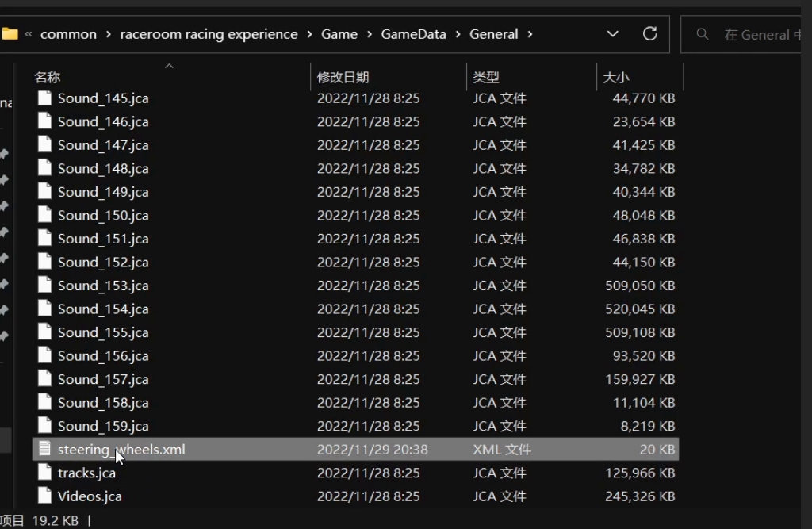The width and height of the screenshot is (812, 529).
Task: Go to the GameData breadcrumb
Action: pyautogui.click(x=413, y=34)
